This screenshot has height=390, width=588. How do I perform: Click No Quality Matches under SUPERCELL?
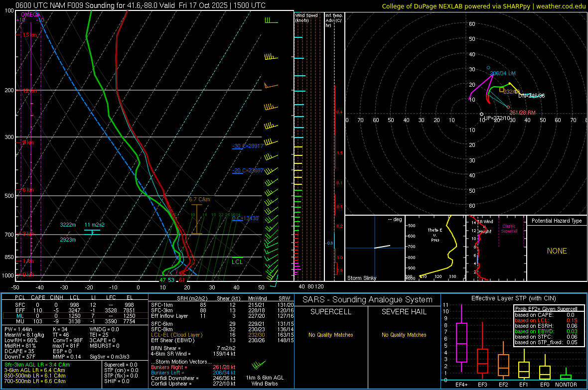coord(331,335)
